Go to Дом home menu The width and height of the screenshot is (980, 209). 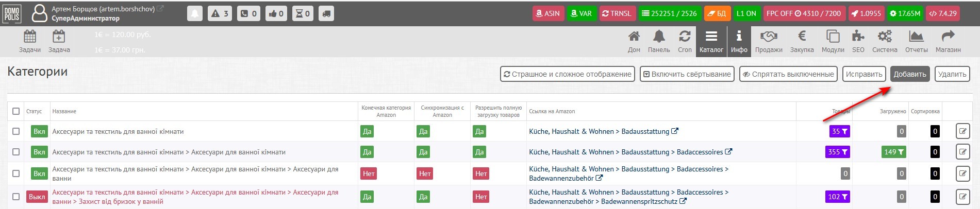[634, 41]
